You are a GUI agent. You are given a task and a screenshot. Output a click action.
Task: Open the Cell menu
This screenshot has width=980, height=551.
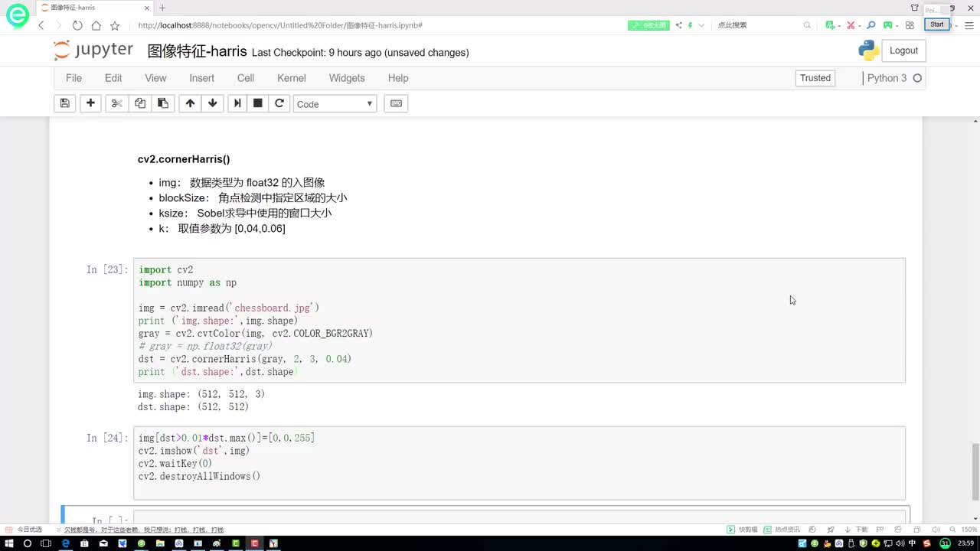tap(246, 78)
